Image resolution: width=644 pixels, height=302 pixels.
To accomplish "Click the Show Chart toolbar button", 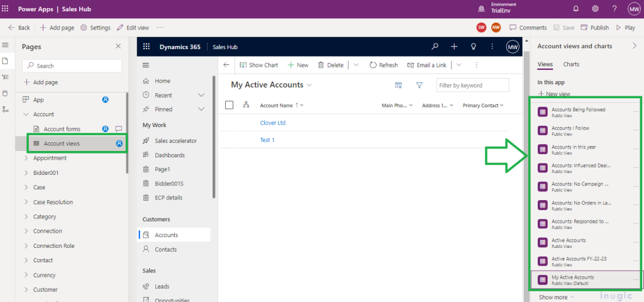I will coord(258,65).
